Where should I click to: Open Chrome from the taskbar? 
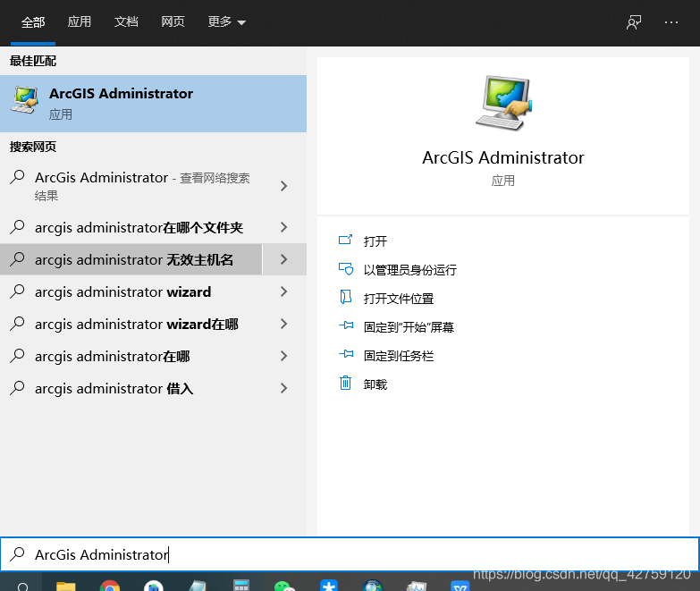pos(110,586)
